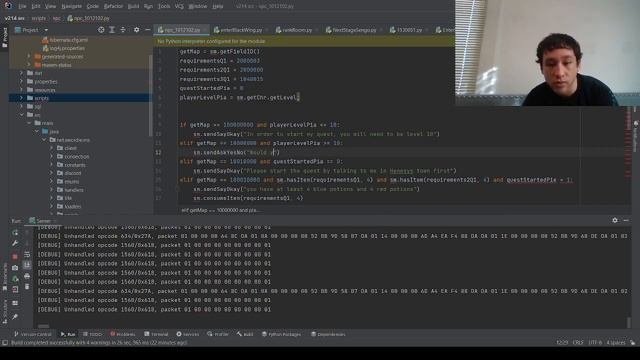Screen dimensions: 640x360
Task: Click the UTF-8 encoding indicator
Action: click(595, 342)
